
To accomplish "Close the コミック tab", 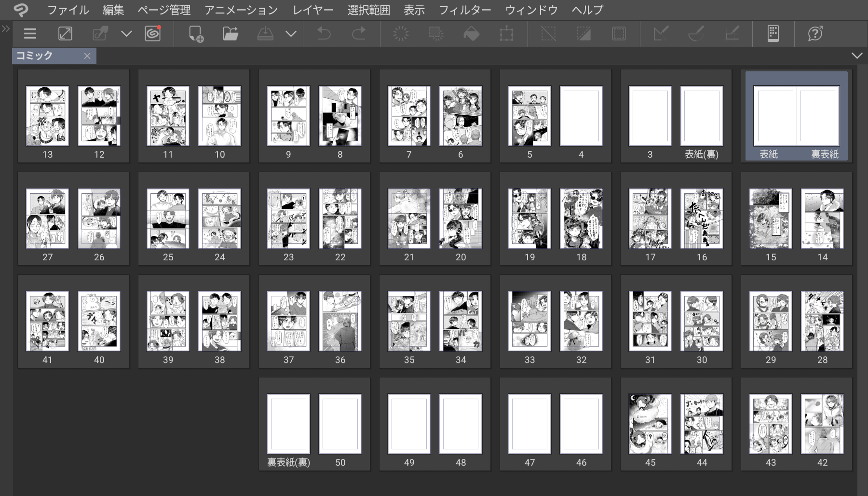I will coord(87,56).
